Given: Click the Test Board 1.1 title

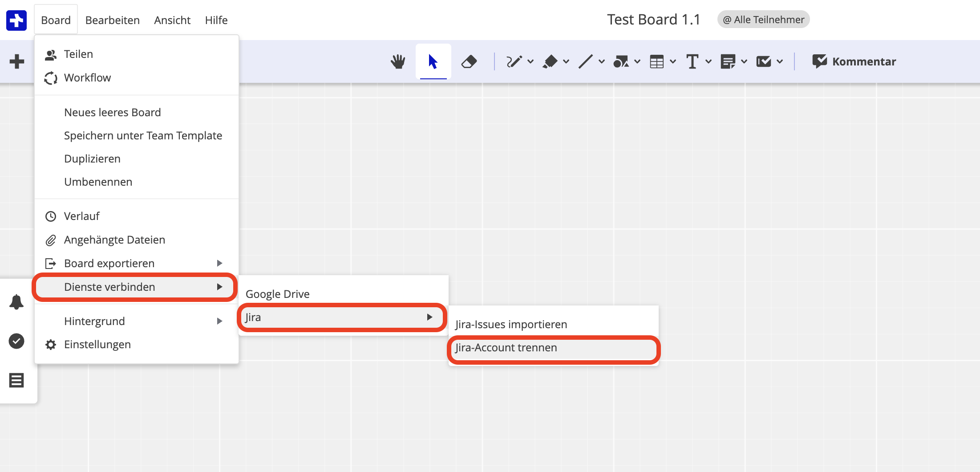Looking at the screenshot, I should click(x=653, y=20).
